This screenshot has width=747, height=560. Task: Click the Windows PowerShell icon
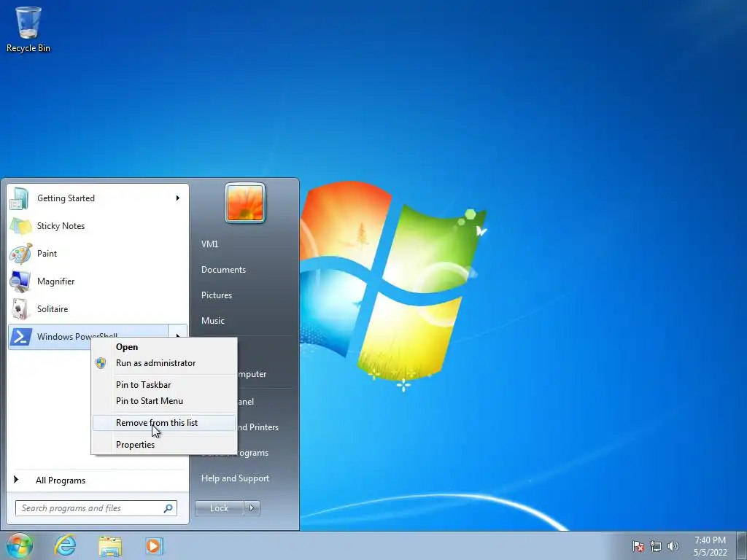21,337
